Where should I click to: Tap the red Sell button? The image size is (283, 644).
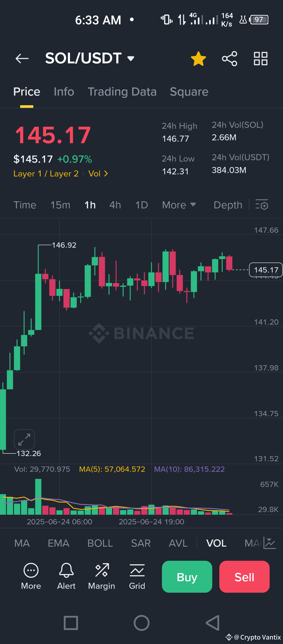[x=244, y=577]
